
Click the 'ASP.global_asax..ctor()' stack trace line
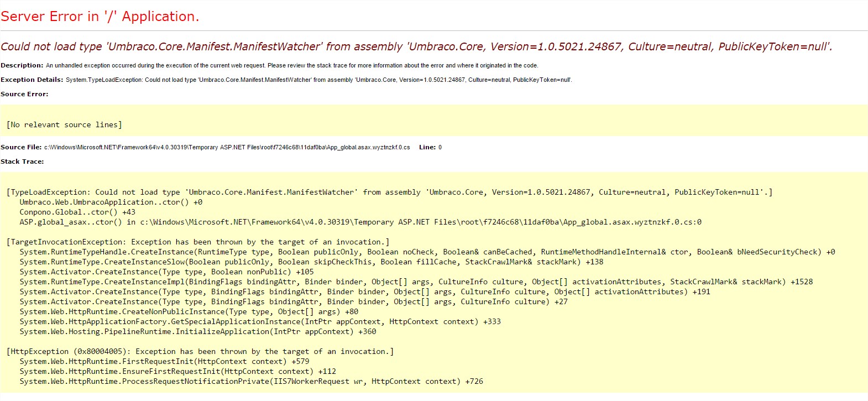click(x=360, y=222)
